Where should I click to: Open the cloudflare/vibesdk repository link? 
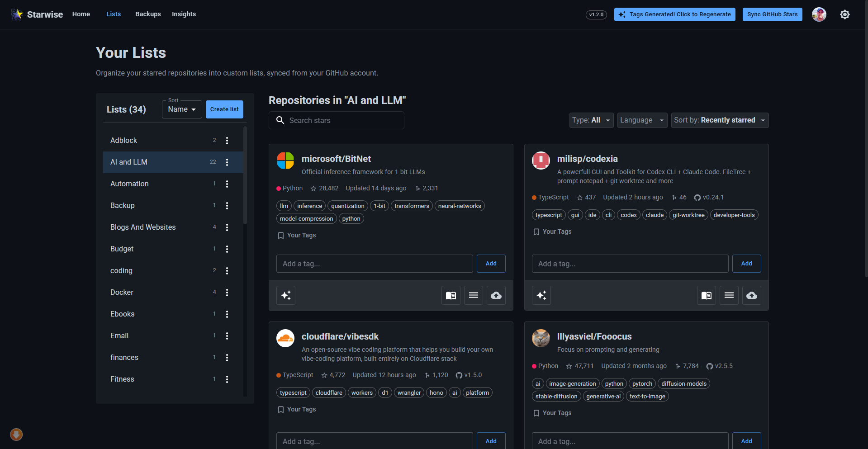(340, 336)
